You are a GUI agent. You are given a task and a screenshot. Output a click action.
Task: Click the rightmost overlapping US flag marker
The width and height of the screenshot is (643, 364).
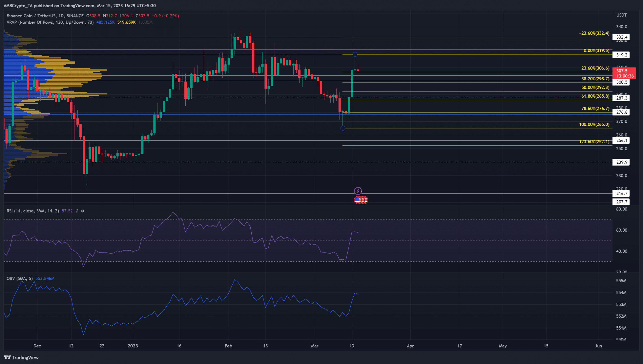(365, 200)
